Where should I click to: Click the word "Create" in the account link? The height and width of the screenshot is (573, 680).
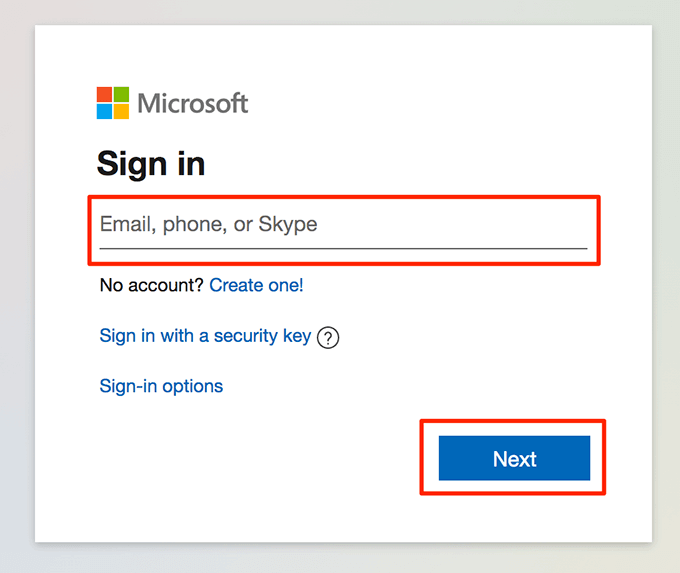[236, 286]
